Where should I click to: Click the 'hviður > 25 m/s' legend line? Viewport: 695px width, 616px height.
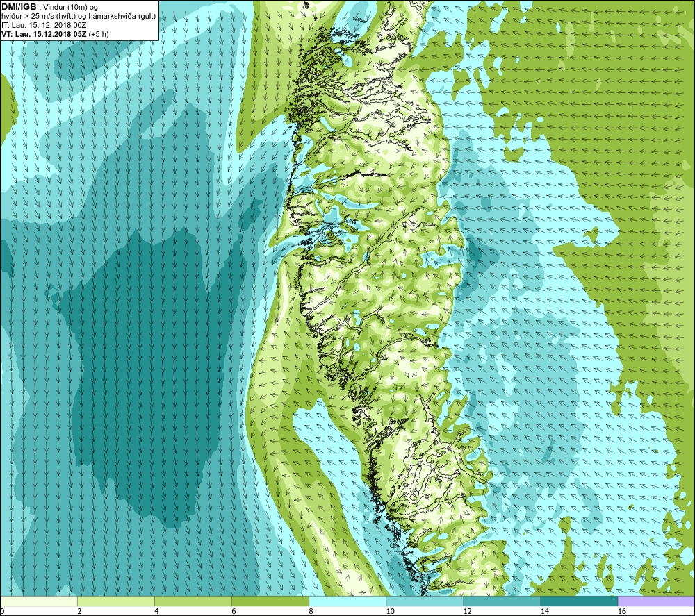[79, 17]
